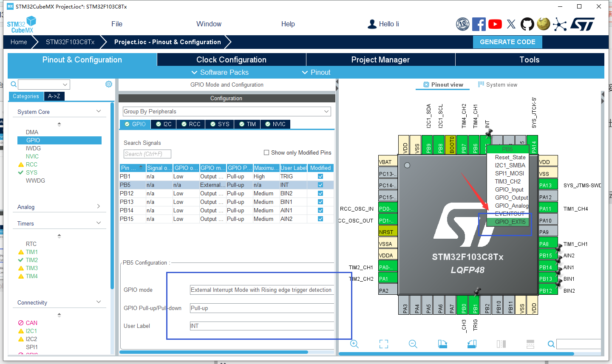Toggle Modified checkbox for PB5 row
Screen dimensions: 612x364
320,185
